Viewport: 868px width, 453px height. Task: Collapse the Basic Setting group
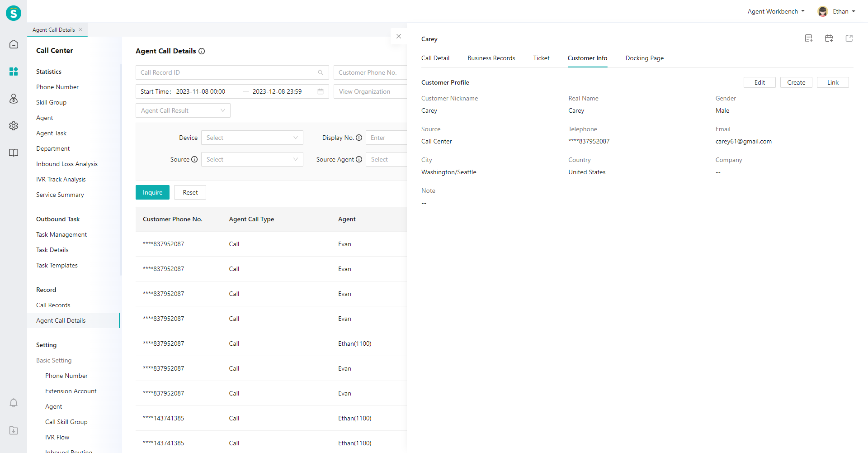(54, 360)
